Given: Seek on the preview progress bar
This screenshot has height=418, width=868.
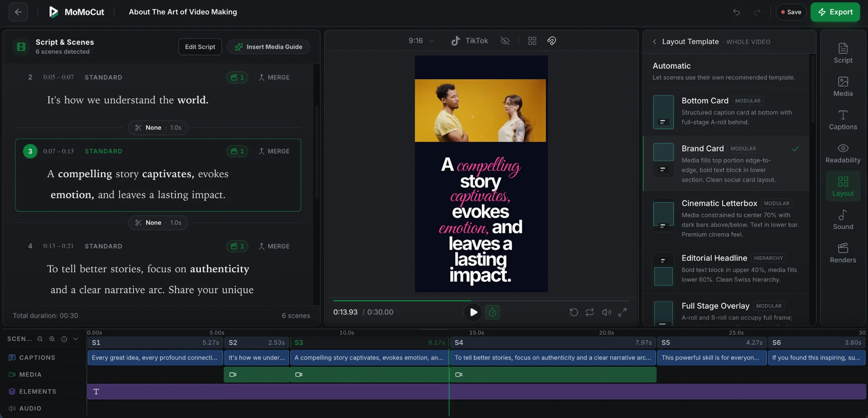Looking at the screenshot, I should coord(481,300).
